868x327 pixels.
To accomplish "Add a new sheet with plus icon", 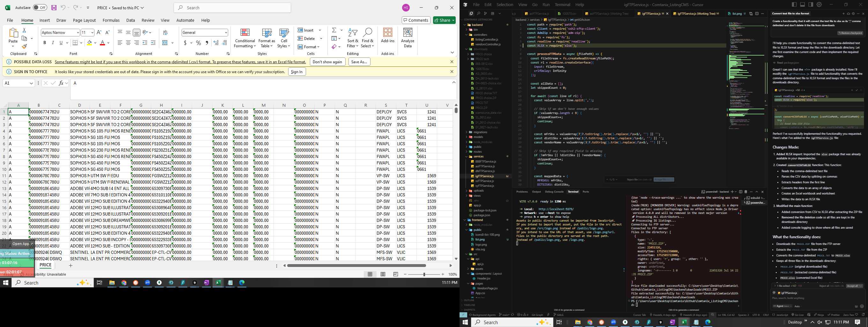I will coord(71,265).
